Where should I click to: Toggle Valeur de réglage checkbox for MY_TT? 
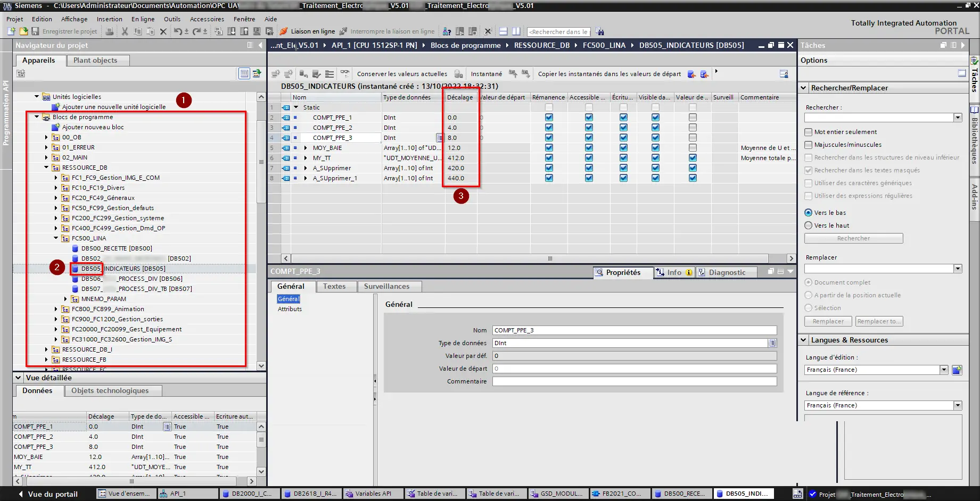coord(693,158)
